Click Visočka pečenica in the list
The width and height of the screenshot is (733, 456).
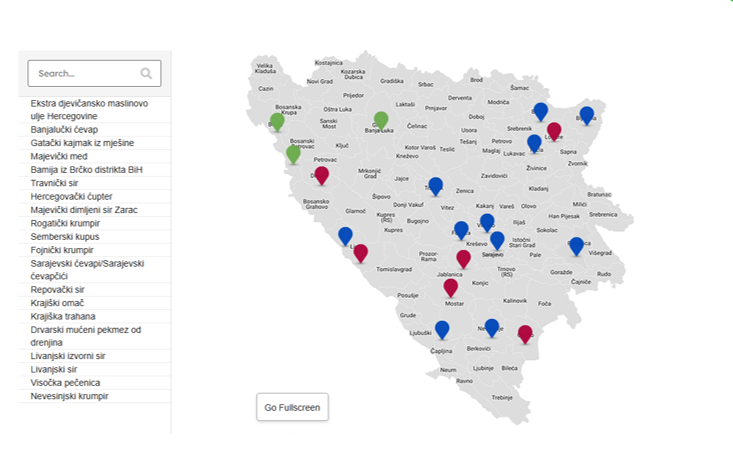coord(65,383)
